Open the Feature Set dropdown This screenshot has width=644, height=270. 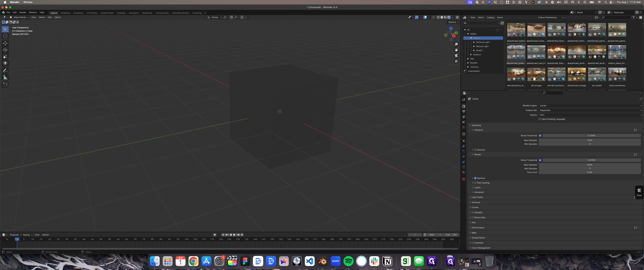tap(590, 110)
